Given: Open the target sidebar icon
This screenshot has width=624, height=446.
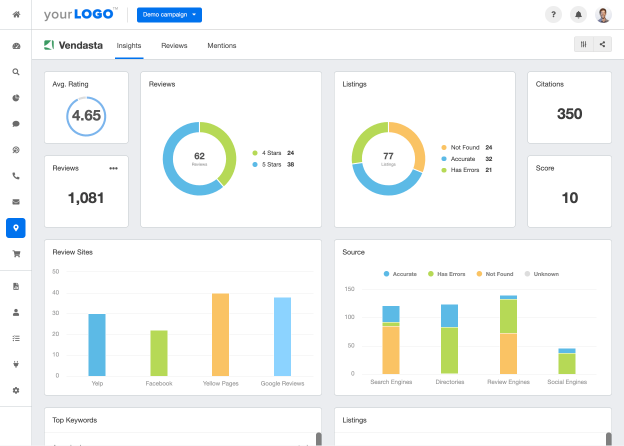Looking at the screenshot, I should coord(16,150).
